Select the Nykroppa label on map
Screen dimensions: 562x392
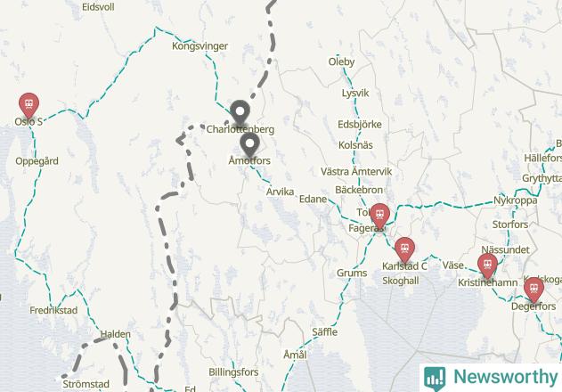click(x=516, y=200)
